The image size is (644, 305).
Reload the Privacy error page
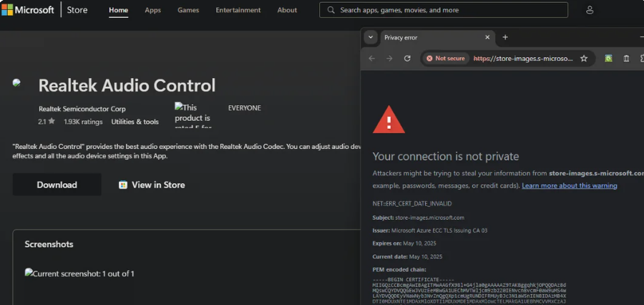tap(407, 59)
